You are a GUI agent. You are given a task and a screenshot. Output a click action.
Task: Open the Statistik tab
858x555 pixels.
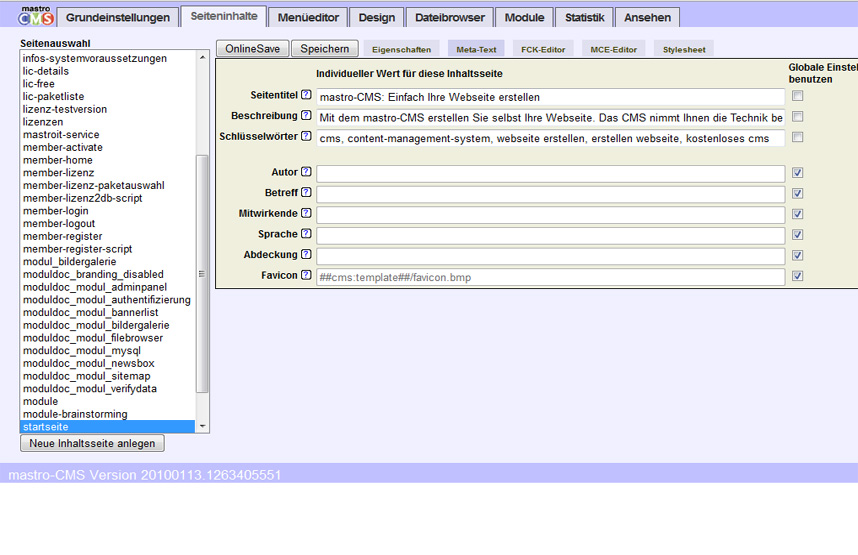pyautogui.click(x=584, y=18)
